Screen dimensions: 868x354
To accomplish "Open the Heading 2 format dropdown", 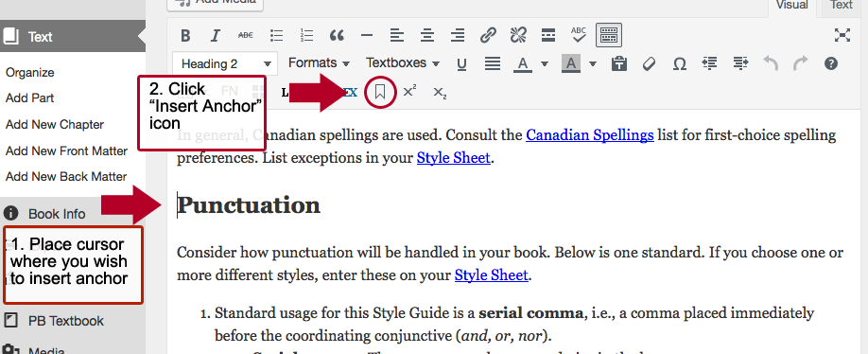I will click(225, 63).
